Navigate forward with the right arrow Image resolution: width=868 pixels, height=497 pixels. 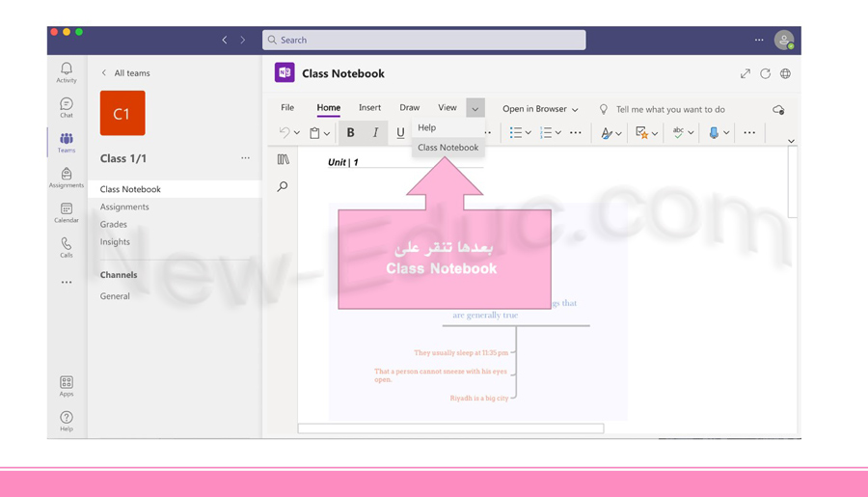(242, 40)
